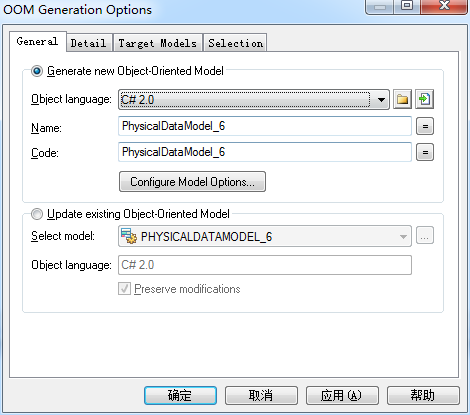Maximize the OOM Generation Options window
The width and height of the screenshot is (470, 415).
click(407, 6)
